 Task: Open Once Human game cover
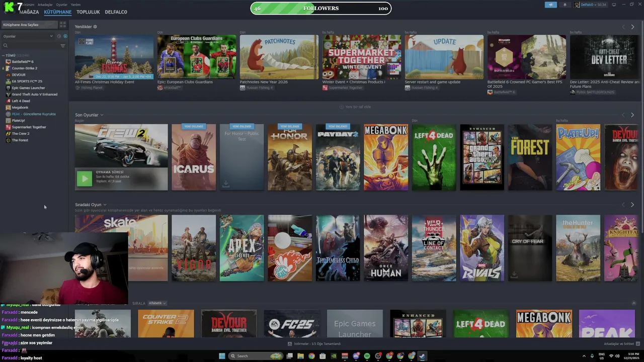click(x=386, y=248)
